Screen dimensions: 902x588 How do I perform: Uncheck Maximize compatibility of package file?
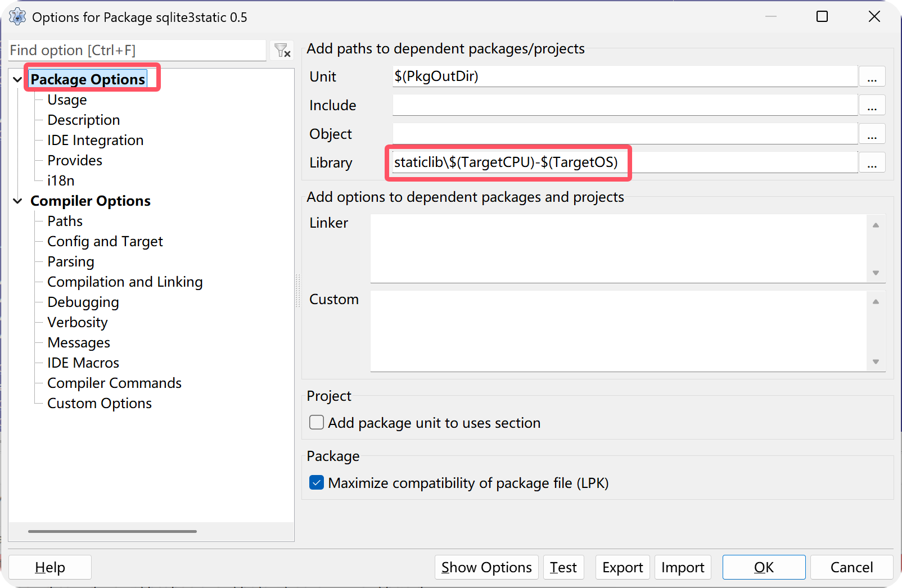pos(317,483)
